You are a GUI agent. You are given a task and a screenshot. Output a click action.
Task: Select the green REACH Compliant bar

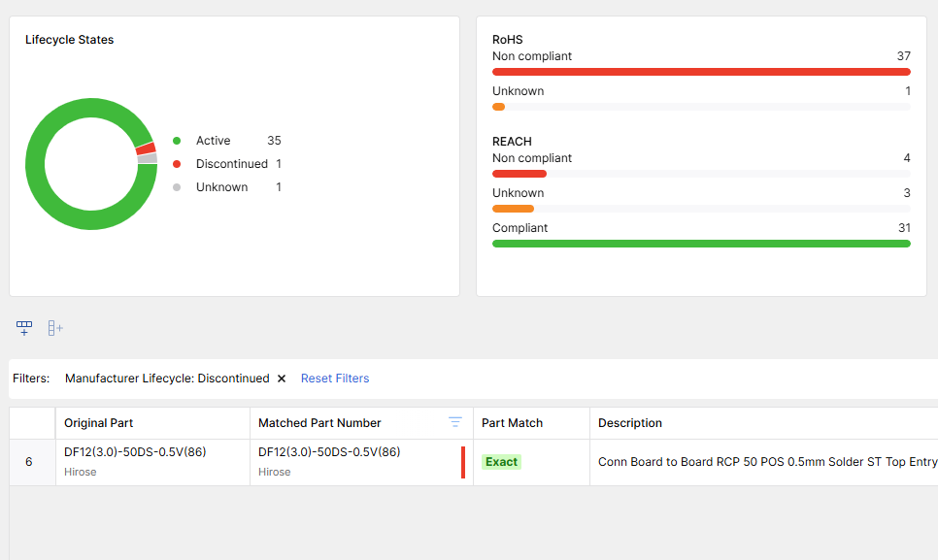[x=700, y=244]
